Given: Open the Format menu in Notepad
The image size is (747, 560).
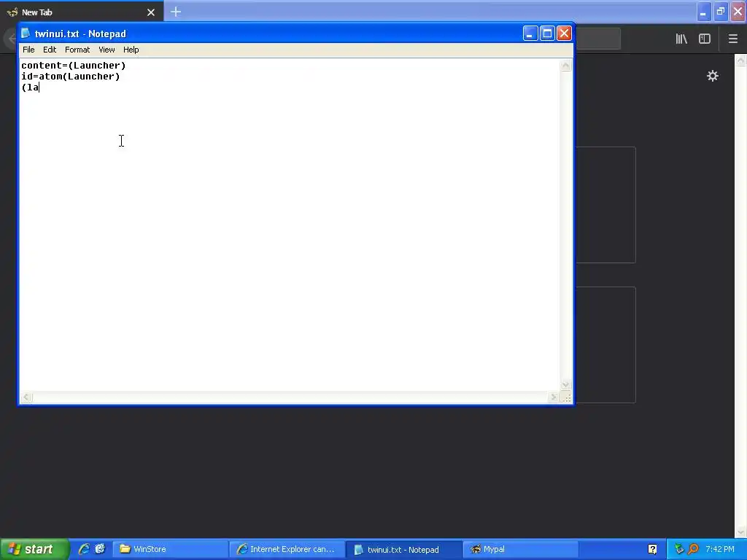Looking at the screenshot, I should click(77, 50).
